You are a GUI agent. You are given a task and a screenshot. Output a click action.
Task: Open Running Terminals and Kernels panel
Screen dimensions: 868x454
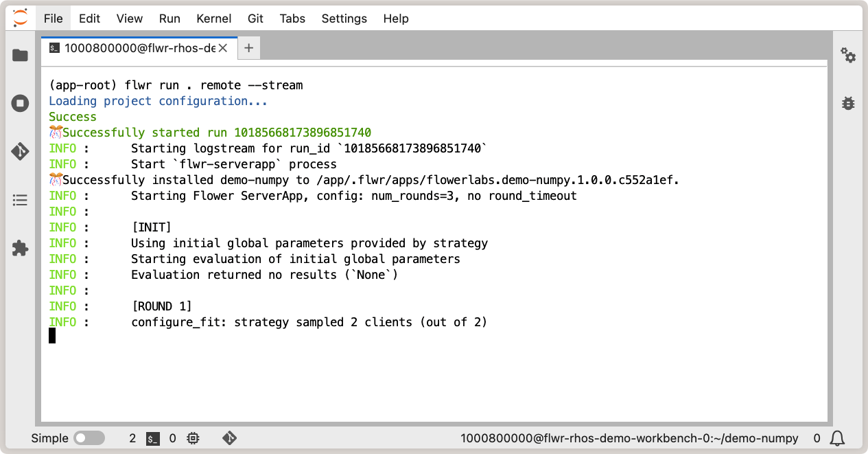20,104
